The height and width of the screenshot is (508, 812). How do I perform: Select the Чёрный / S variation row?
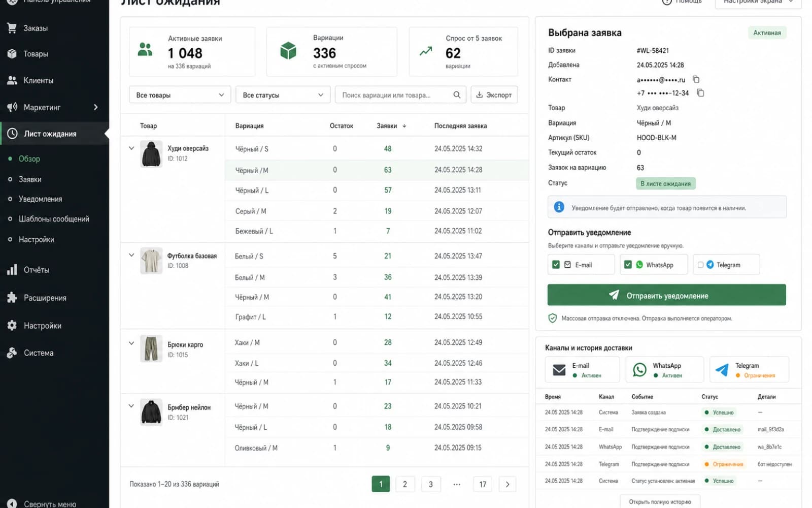377,149
